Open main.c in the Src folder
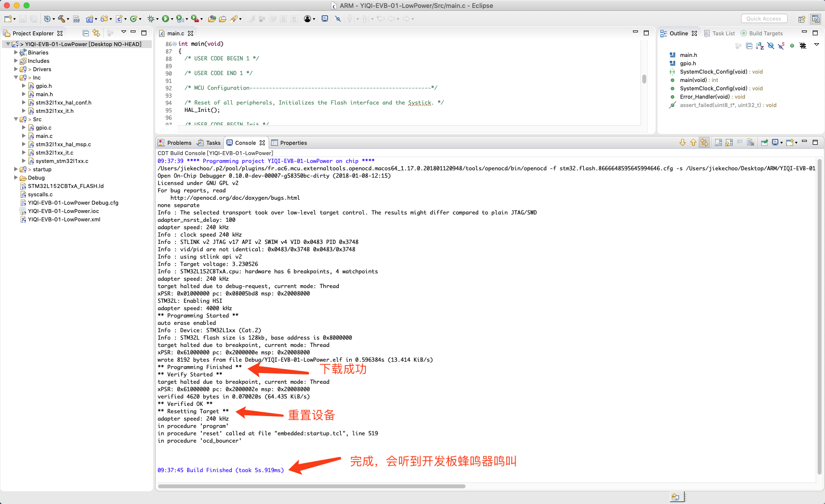This screenshot has width=825, height=504. pyautogui.click(x=44, y=136)
